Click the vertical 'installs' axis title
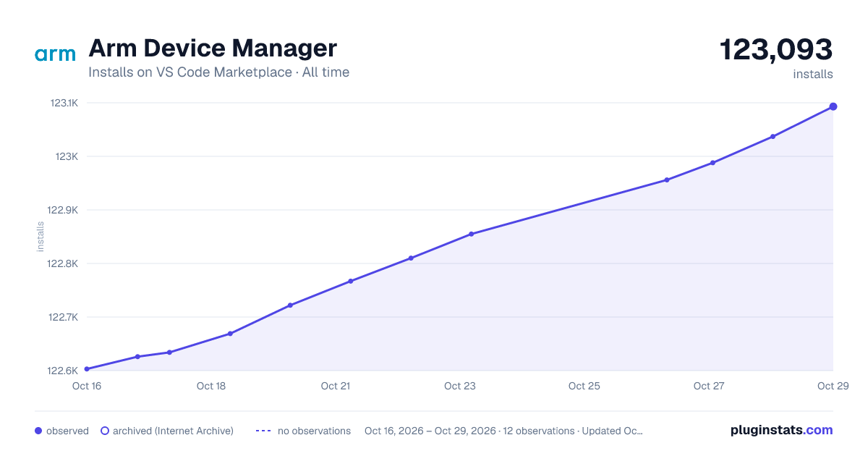Image resolution: width=868 pixels, height=456 pixels. (x=41, y=237)
